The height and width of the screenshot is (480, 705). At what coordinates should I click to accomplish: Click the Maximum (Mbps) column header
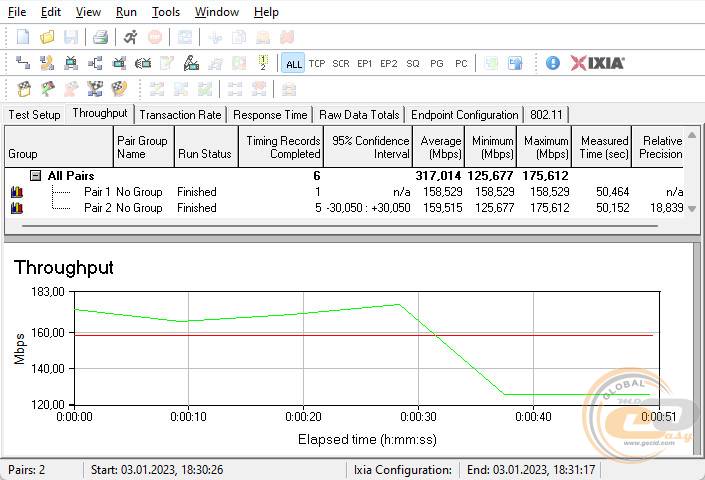(x=544, y=147)
